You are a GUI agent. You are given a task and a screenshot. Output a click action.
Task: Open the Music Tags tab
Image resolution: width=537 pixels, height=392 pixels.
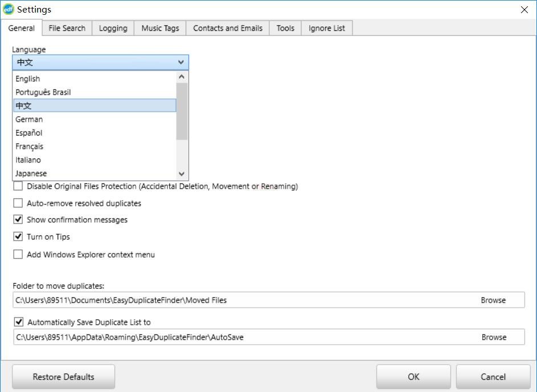160,28
